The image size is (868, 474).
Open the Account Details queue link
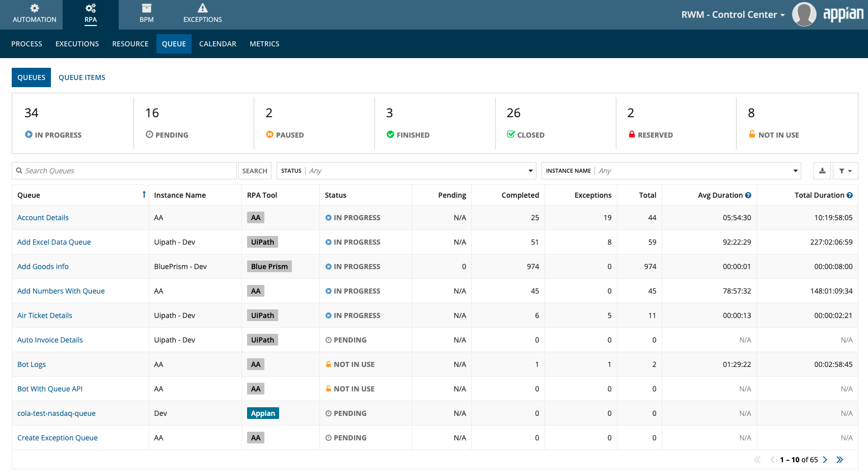[43, 218]
